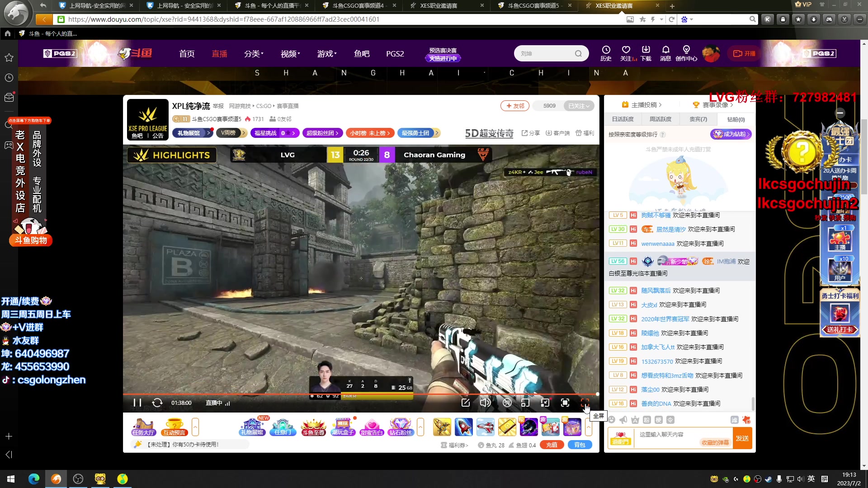Click the 开播 start broadcast button
Screen dimensions: 868x488
(x=745, y=53)
